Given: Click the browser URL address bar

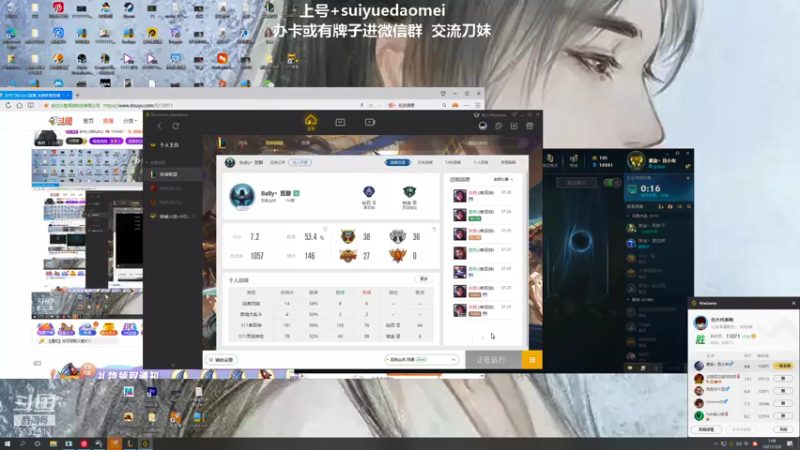Looking at the screenshot, I should pos(200,106).
